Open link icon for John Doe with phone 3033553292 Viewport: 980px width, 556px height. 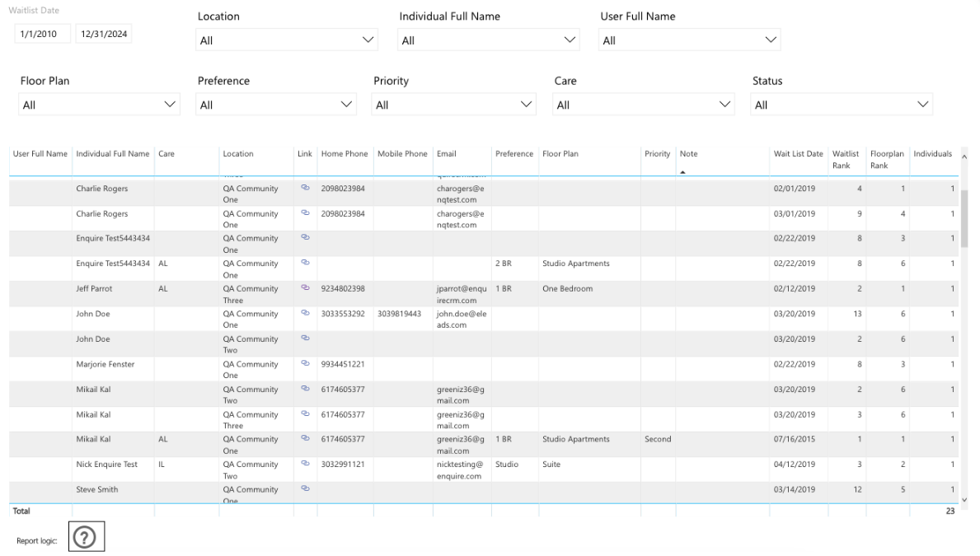(305, 313)
